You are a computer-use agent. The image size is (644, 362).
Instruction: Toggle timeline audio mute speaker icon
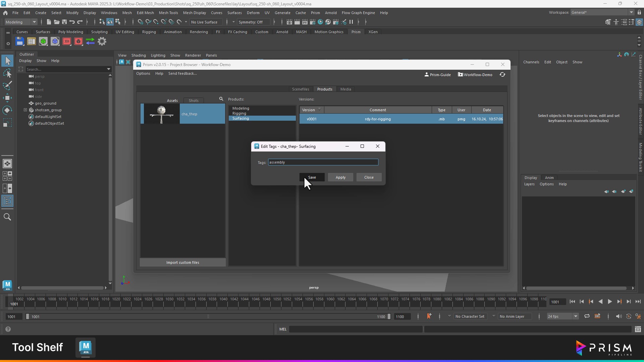click(x=619, y=316)
